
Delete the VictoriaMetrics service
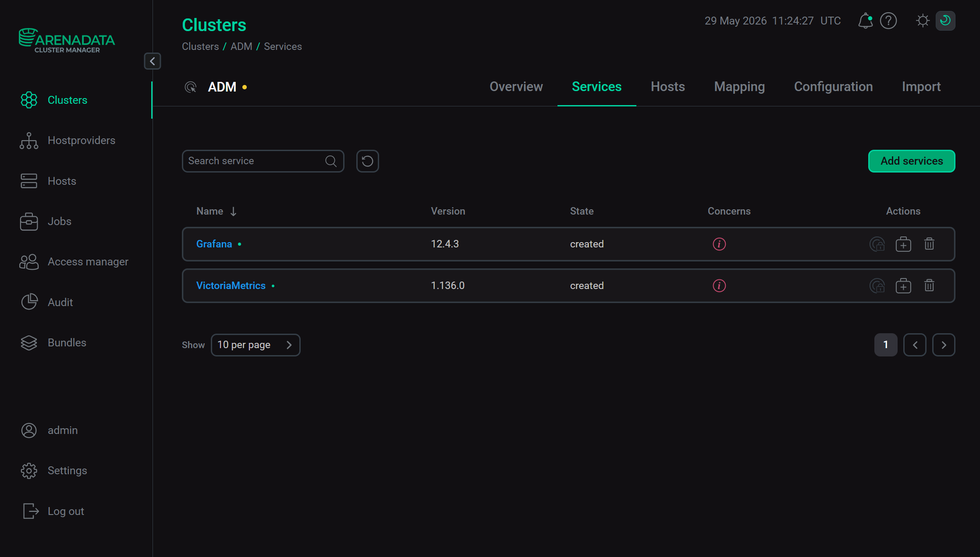pyautogui.click(x=929, y=286)
